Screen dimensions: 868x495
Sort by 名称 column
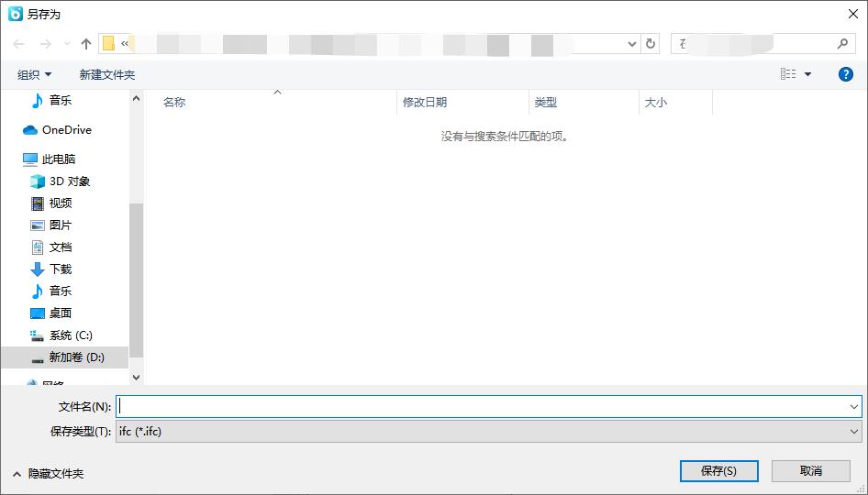173,103
